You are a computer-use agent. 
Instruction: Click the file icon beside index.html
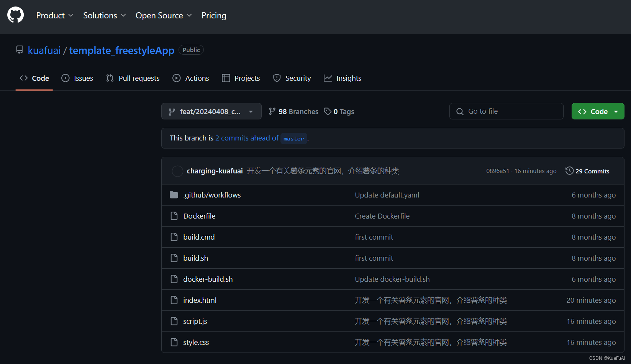[174, 300]
